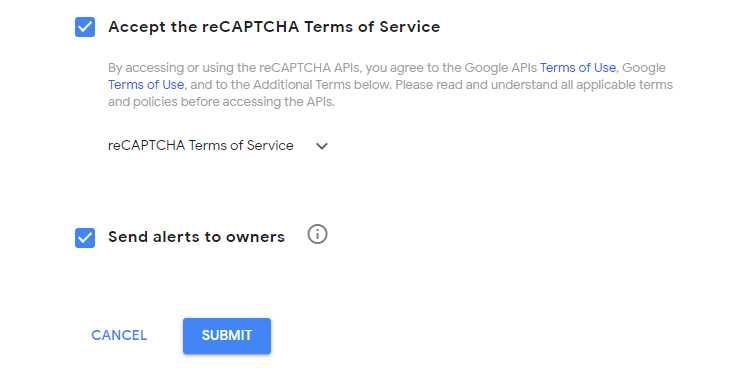Open Google APIs Terms of Use link
The width and height of the screenshot is (743, 377).
click(x=578, y=68)
